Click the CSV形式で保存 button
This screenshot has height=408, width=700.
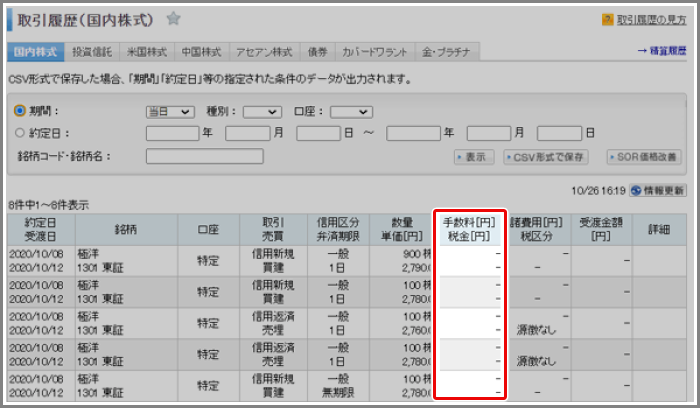[x=546, y=157]
